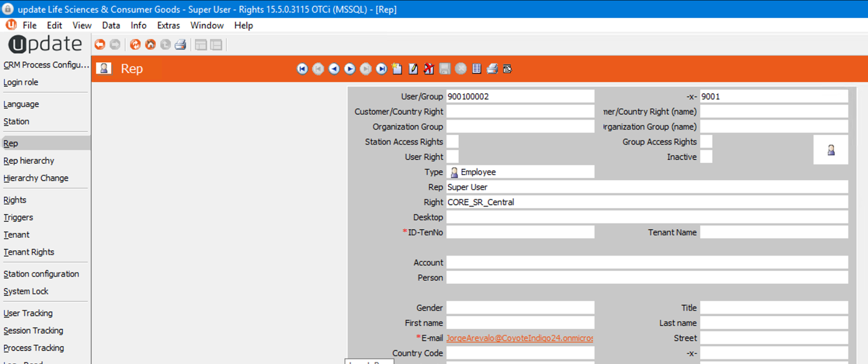
Task: Switch to list view icon
Action: click(x=477, y=69)
